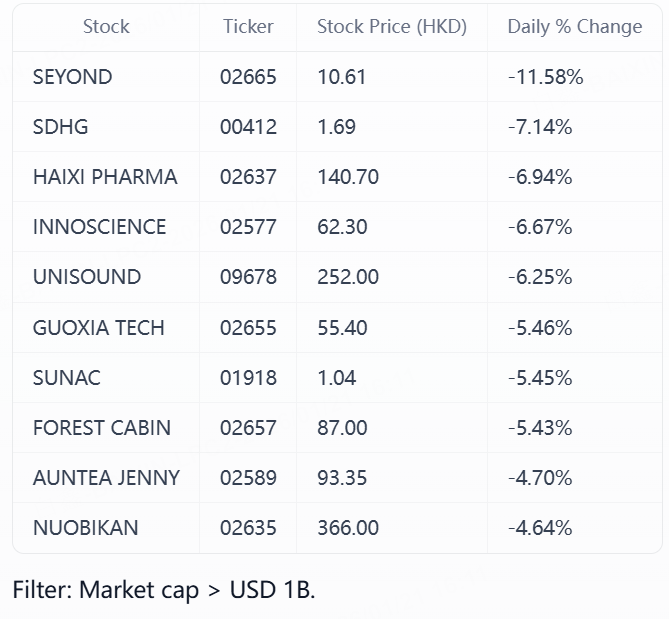Click UNISOUND ticker 09678
The height and width of the screenshot is (619, 669).
click(x=249, y=277)
